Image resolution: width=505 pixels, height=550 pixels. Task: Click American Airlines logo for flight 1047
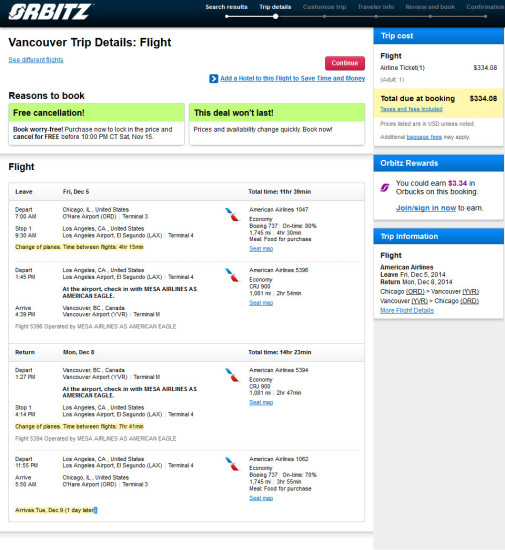point(232,214)
